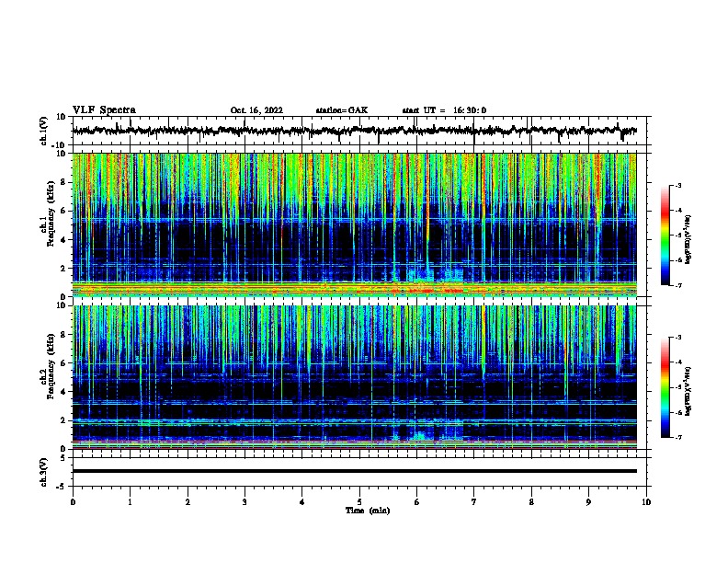Image resolution: width=728 pixels, height=563 pixels.
Task: Click the time axis tick '0'
Action: click(x=73, y=502)
